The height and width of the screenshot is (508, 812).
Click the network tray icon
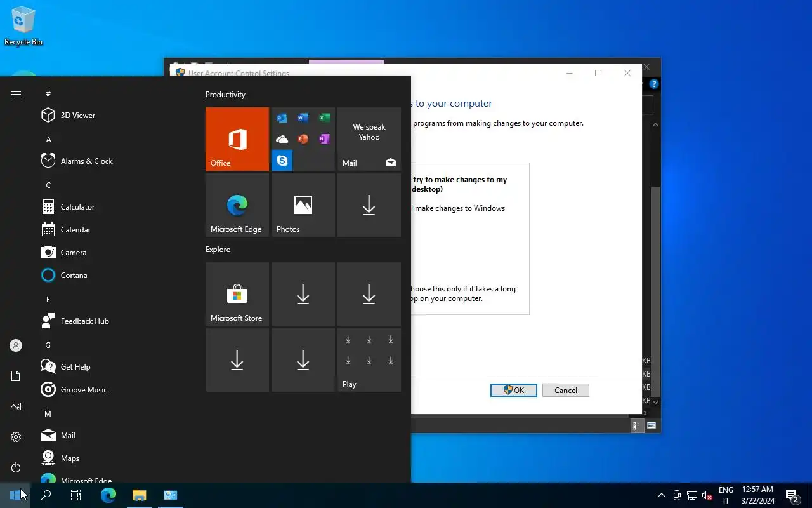[x=692, y=495]
